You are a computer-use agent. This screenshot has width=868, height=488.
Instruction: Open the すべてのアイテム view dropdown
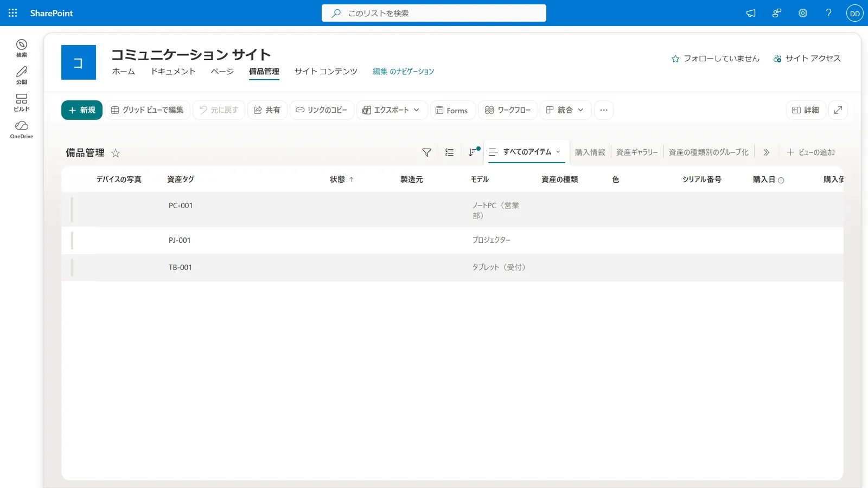coord(525,152)
